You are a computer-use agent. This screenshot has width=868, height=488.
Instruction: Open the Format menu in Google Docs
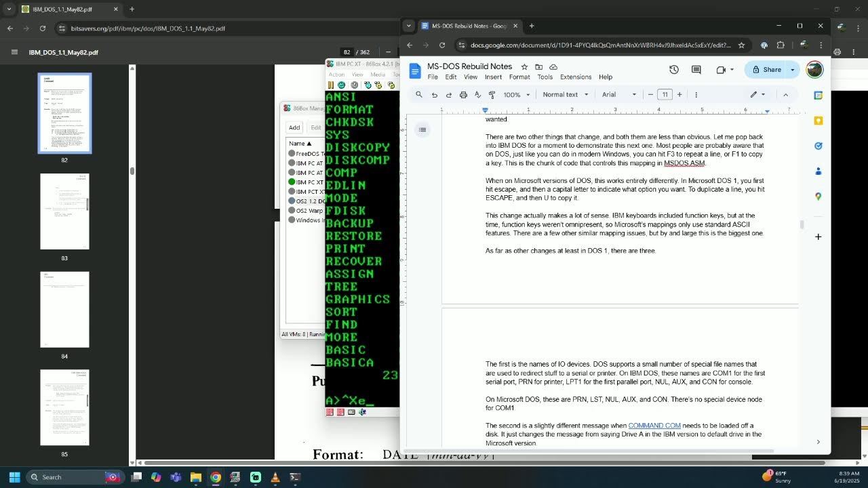(x=519, y=77)
